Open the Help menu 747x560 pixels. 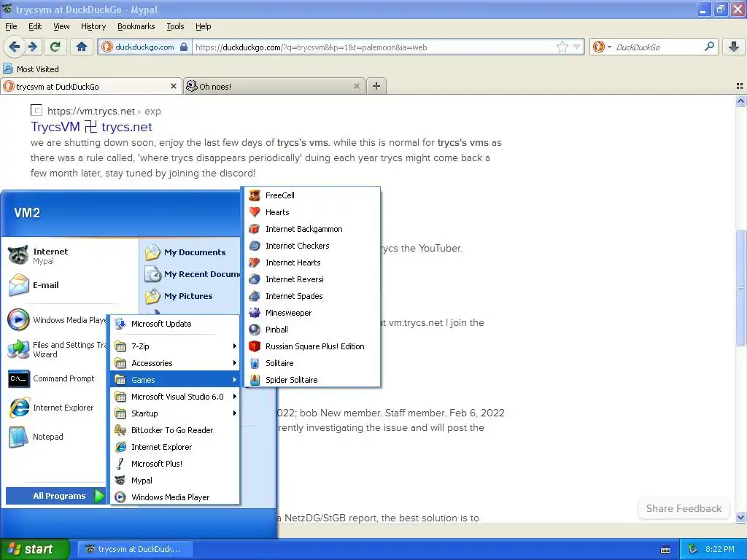coord(203,26)
